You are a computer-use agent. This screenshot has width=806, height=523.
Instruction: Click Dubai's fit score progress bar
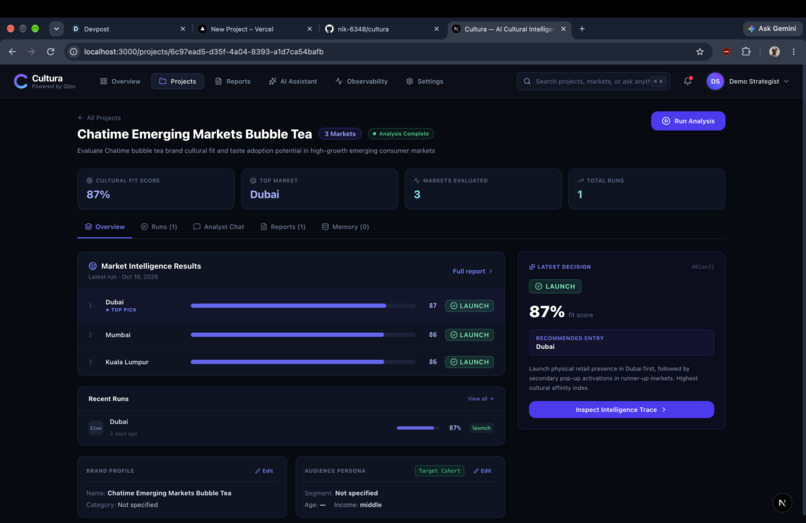click(302, 305)
